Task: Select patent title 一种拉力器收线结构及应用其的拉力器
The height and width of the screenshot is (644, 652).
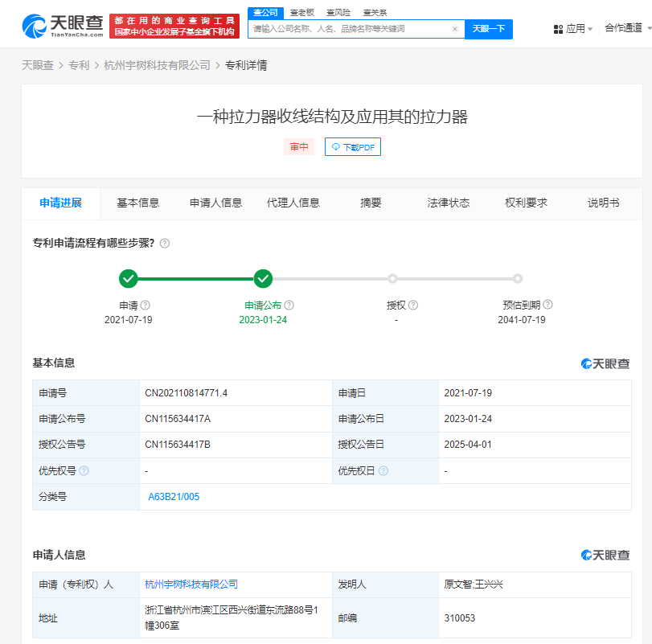Action: pos(332,117)
